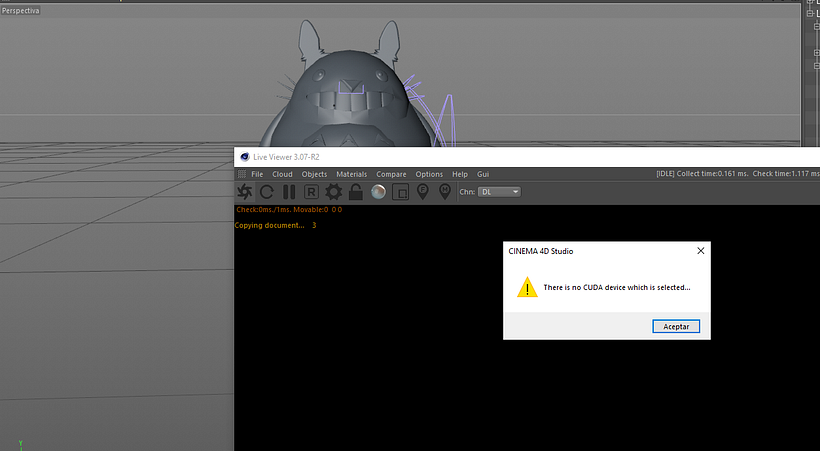The width and height of the screenshot is (820, 451).
Task: Click the CUDA device warning message text
Action: (617, 287)
